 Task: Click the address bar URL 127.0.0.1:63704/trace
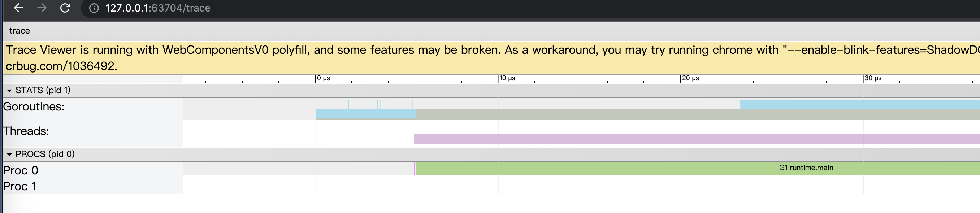157,8
